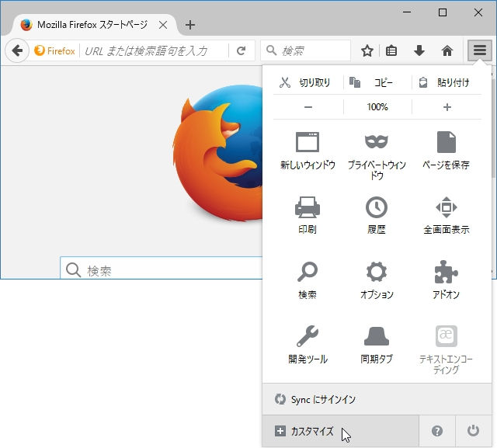Click Sync にサインイン

click(377, 399)
